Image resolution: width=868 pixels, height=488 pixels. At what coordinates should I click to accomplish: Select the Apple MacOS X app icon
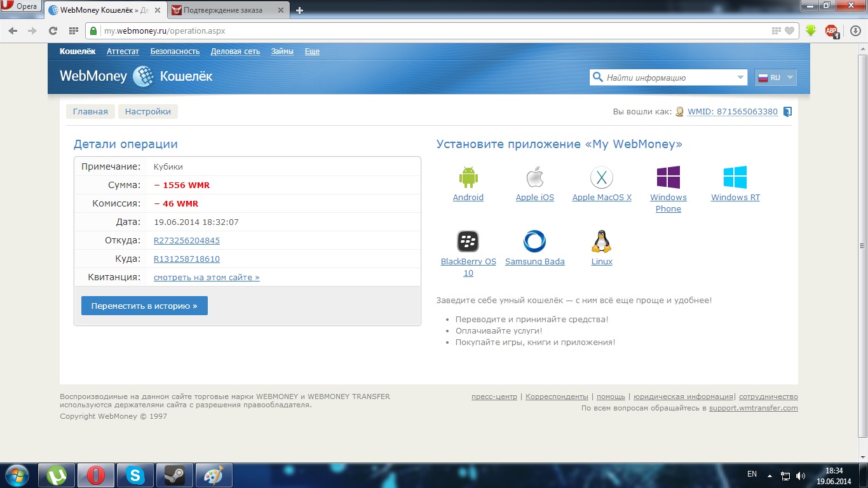[601, 177]
